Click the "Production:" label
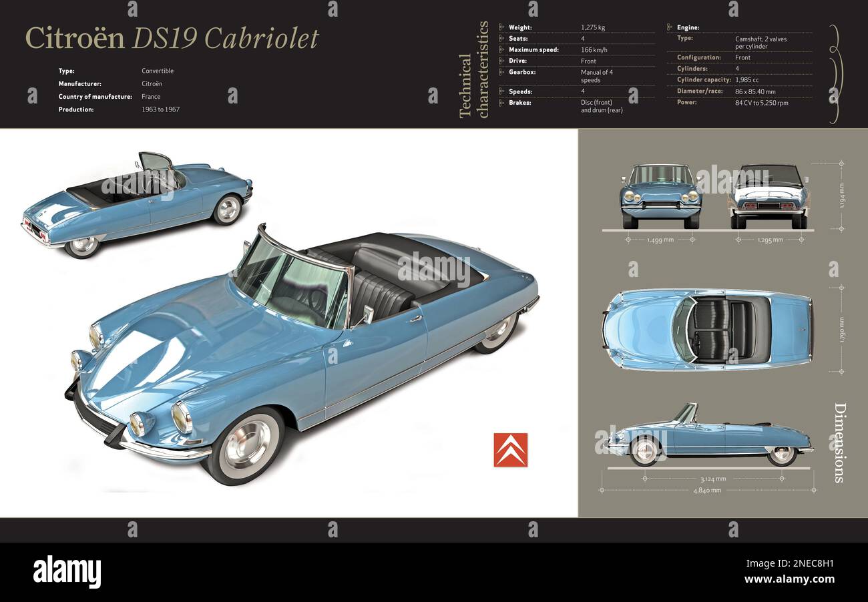868x602 pixels. coord(76,109)
